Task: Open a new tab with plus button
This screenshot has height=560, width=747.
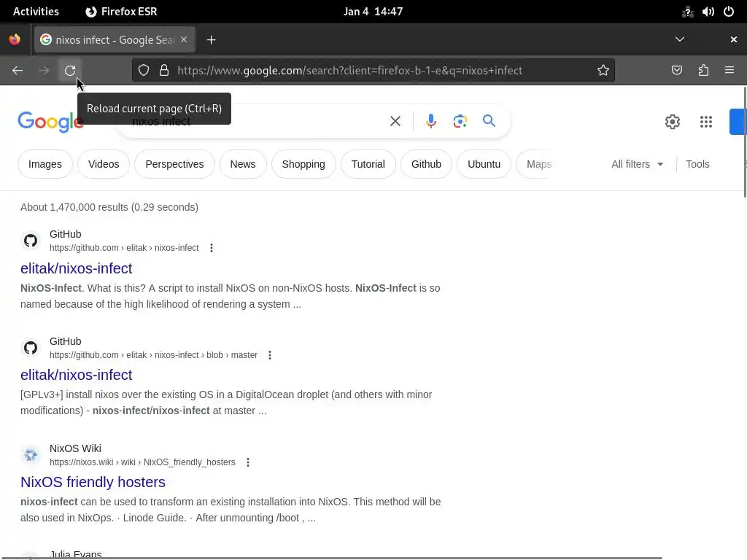Action: [212, 40]
